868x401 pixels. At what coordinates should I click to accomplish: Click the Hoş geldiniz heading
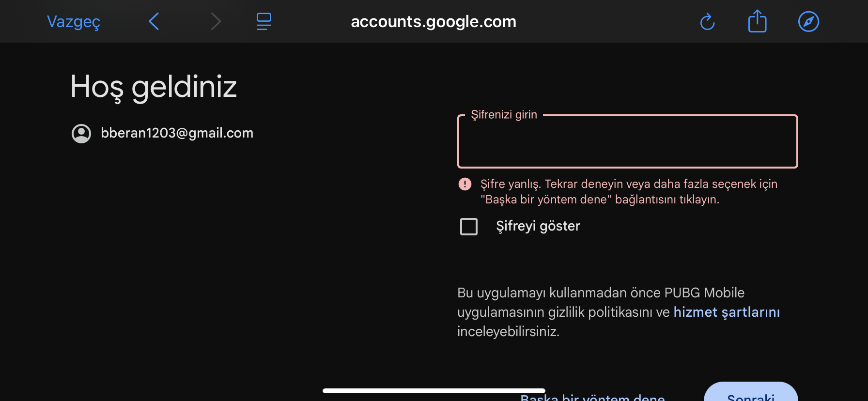tap(154, 87)
